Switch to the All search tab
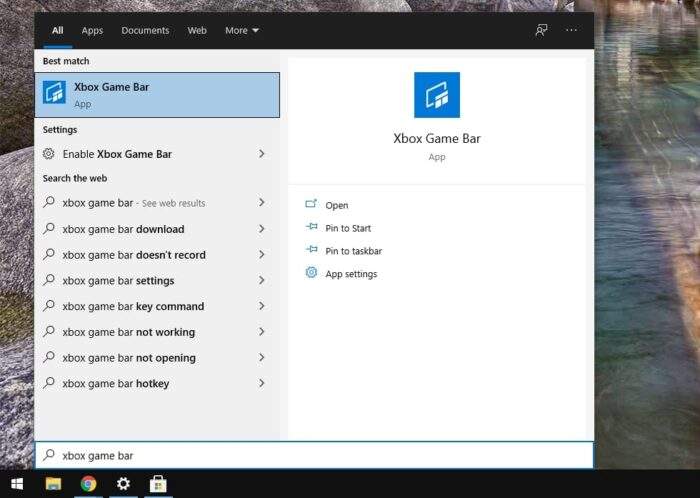Screen dimensions: 700x498 [x=58, y=30]
